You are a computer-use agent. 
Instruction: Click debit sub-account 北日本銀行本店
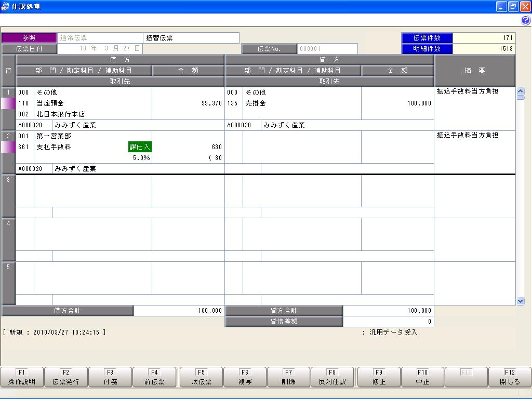point(60,114)
